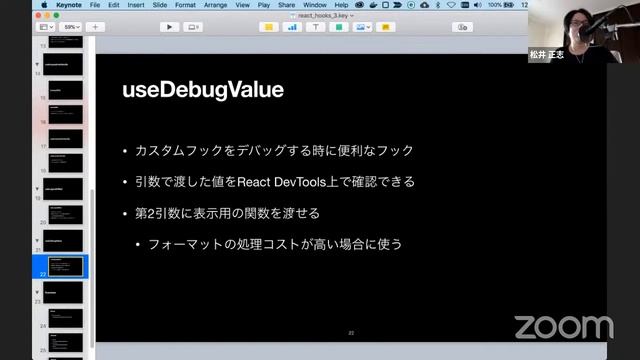The image size is (640, 360).
Task: Open the 59% zoom level dropdown
Action: [x=70, y=27]
